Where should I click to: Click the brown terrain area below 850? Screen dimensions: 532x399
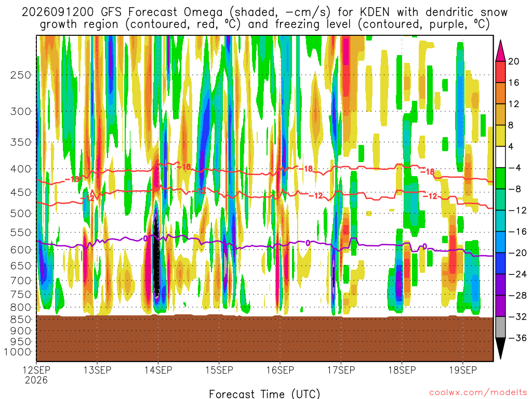(x=264, y=338)
